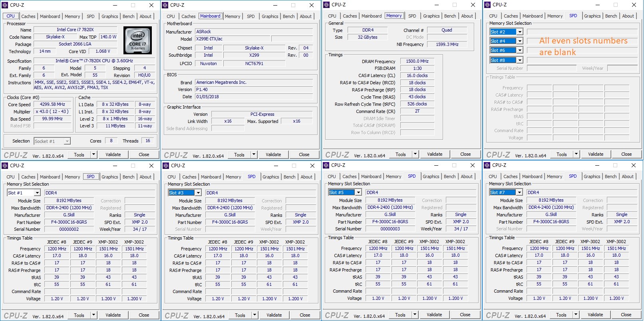Click the CPU-Z title icon in the Slot #1 window
644x321 pixels.
5,165
